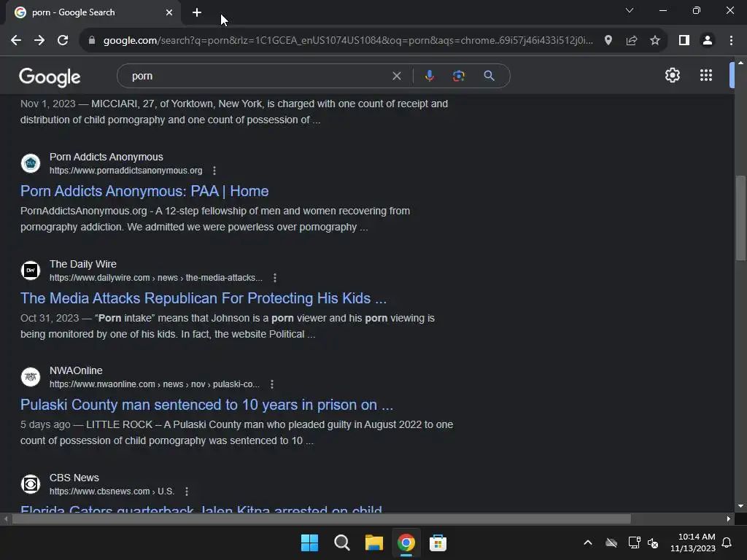Click the horizontal scrollbar thumb
The image size is (747, 560).
(x=322, y=518)
